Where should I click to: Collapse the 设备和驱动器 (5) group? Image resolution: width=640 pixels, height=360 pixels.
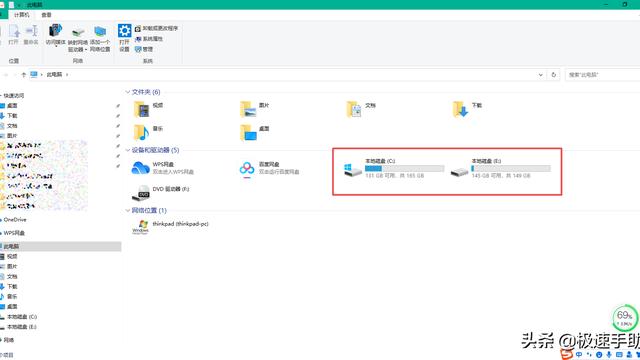(128, 150)
